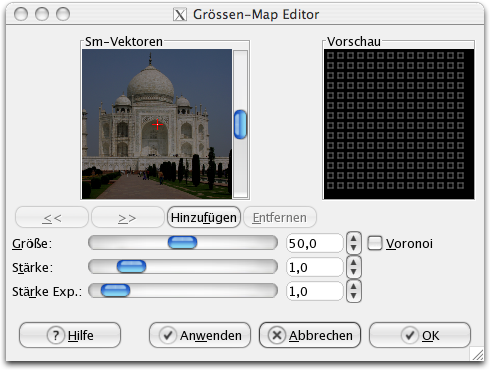Click the X icon on Abbrechen
The width and height of the screenshot is (490, 370).
[x=277, y=335]
